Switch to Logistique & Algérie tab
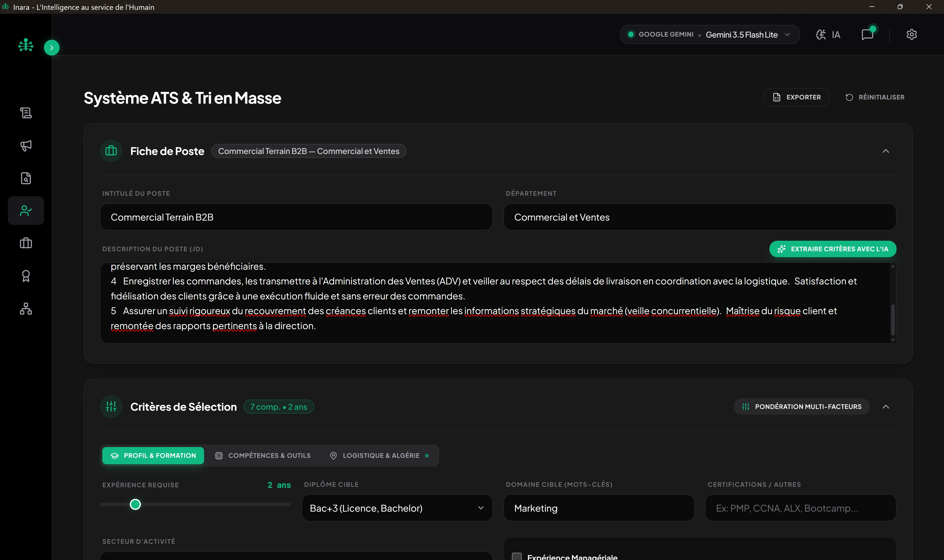The height and width of the screenshot is (560, 944). 379,455
